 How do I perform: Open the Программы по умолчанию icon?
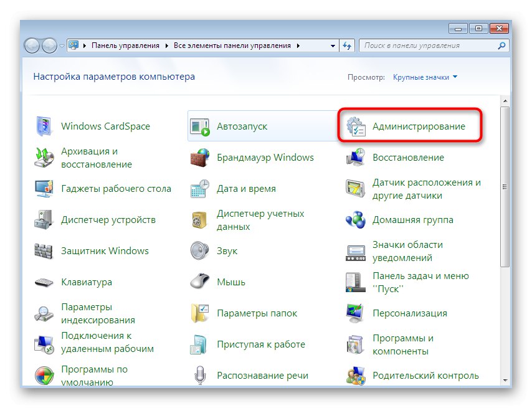tap(44, 376)
